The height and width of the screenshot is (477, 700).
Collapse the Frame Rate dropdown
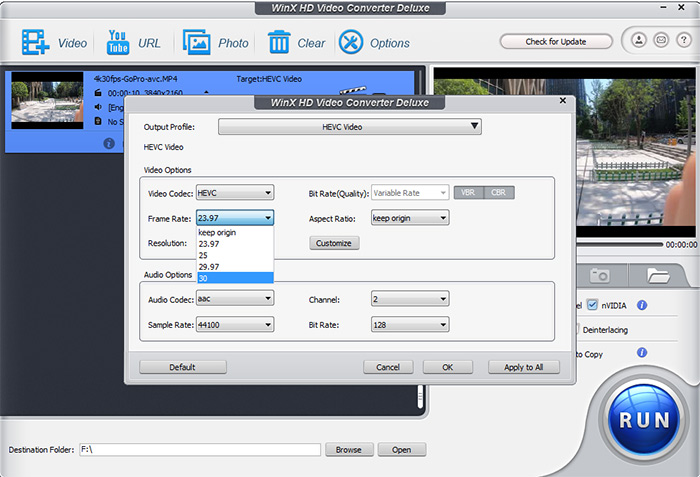[235, 218]
